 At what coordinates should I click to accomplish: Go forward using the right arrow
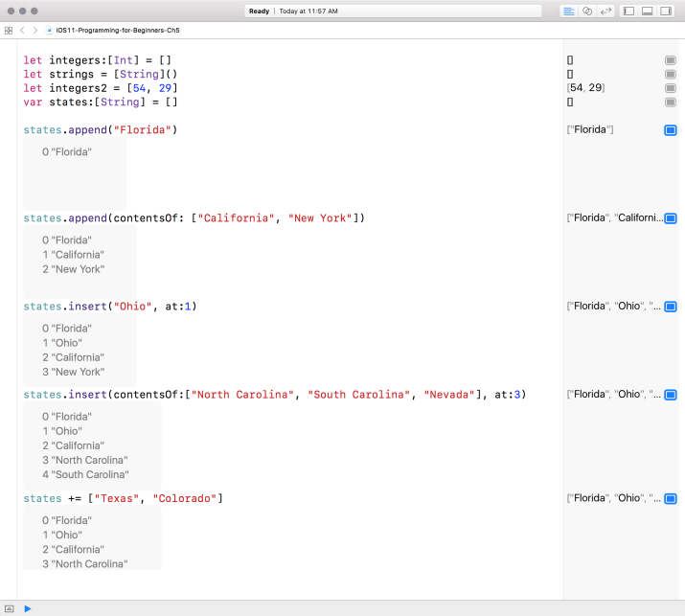point(35,30)
